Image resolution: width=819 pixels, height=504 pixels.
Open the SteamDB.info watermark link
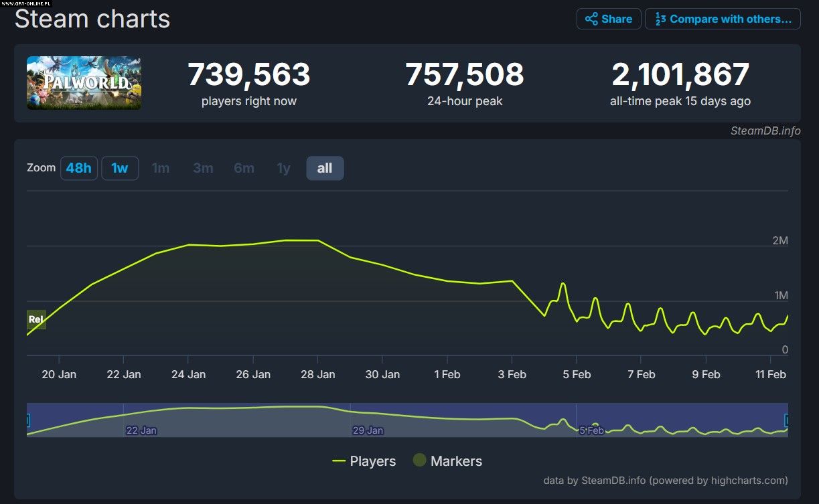pos(765,131)
